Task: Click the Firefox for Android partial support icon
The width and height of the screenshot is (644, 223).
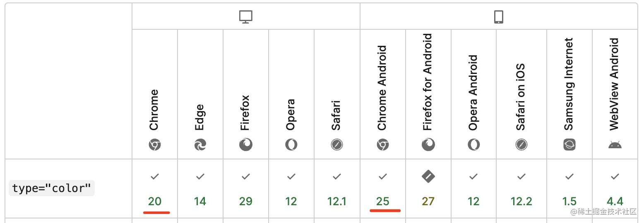Action: click(x=428, y=177)
